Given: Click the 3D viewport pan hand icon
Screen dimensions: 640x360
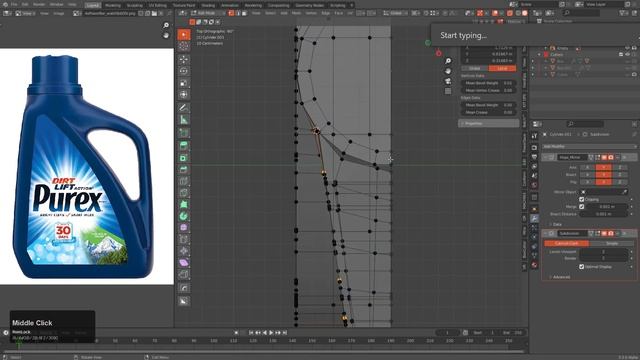Looking at the screenshot, I should coord(448,71).
